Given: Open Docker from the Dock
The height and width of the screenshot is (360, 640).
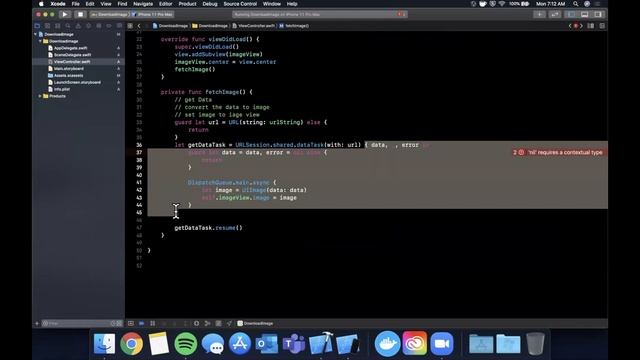Looking at the screenshot, I should [x=387, y=344].
